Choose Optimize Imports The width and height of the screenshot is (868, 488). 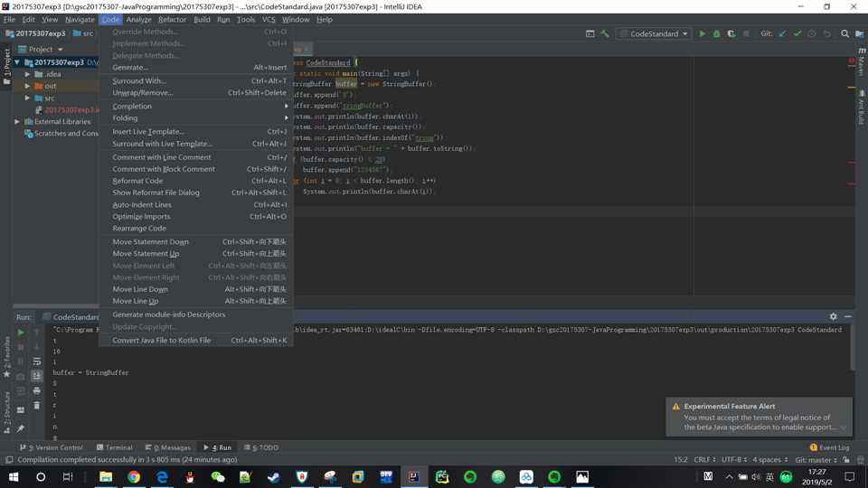196,216
